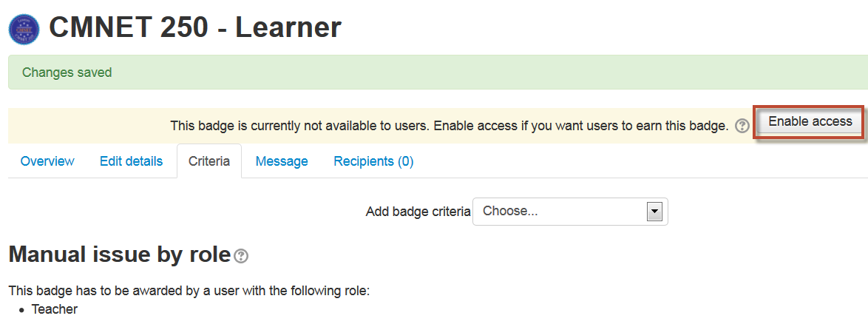Click the Enable access button
This screenshot has height=327, width=868.
click(x=810, y=121)
